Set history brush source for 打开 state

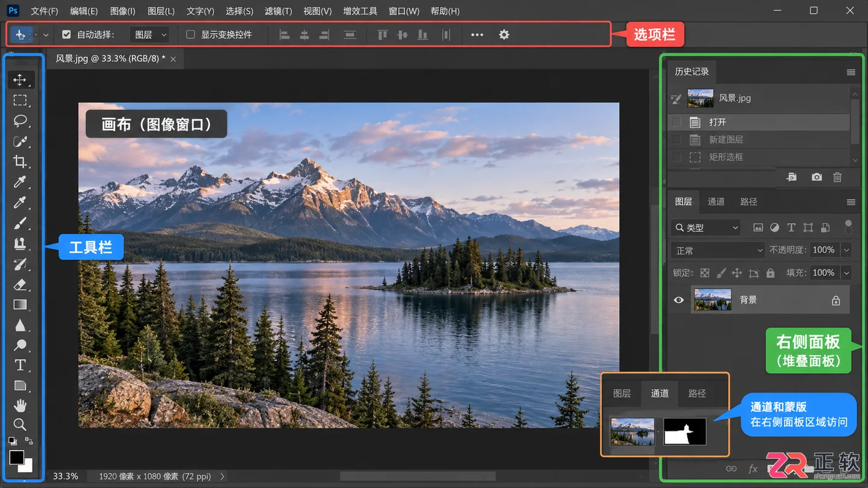[677, 122]
